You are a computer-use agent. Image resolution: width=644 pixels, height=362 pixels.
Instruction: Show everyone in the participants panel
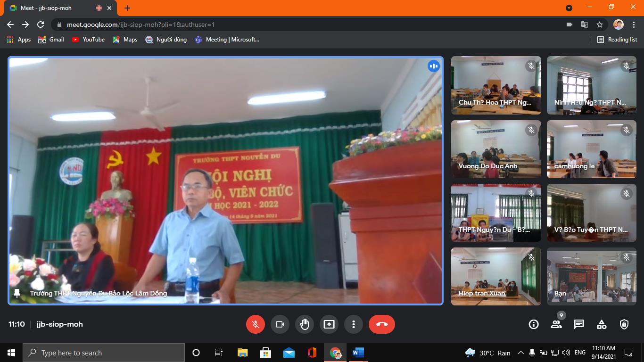(x=556, y=324)
